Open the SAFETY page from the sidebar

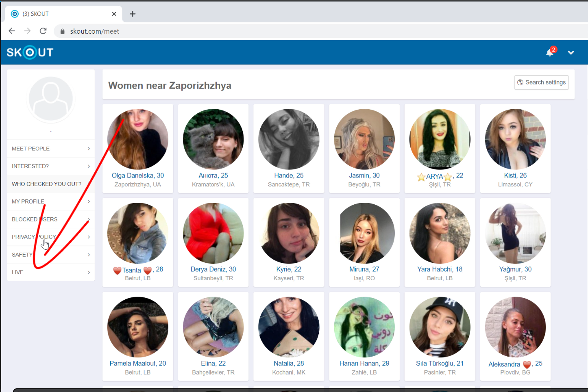(x=22, y=254)
